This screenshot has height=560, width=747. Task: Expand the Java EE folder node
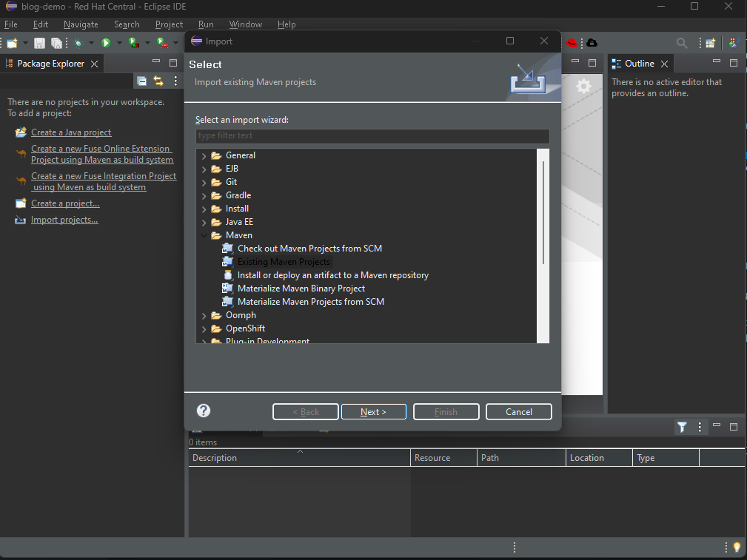point(204,223)
